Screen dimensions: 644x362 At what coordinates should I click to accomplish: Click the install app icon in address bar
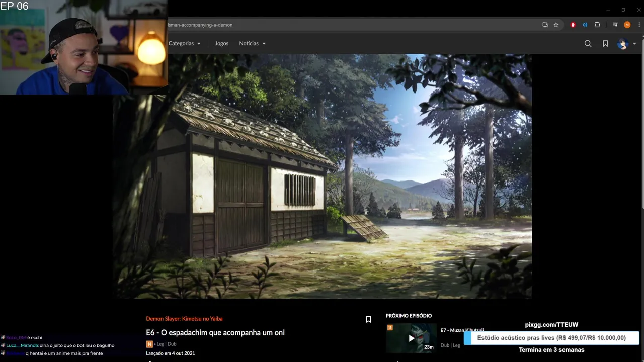tap(545, 25)
